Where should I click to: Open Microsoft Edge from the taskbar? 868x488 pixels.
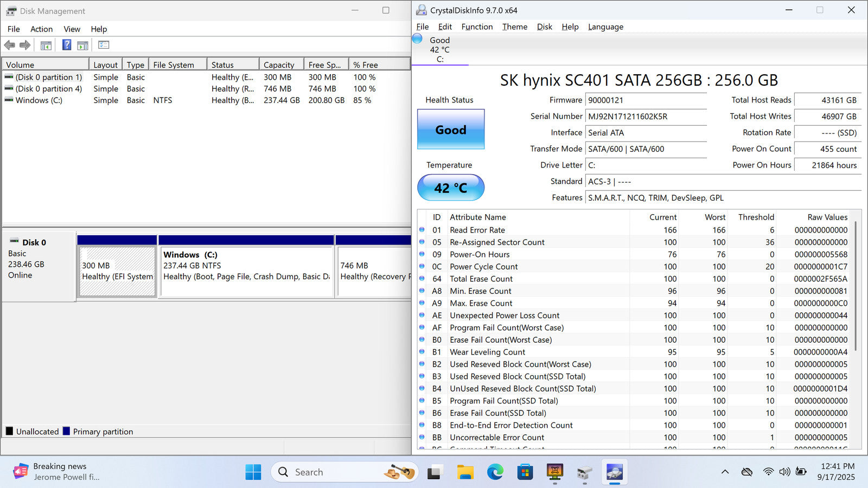pos(495,472)
